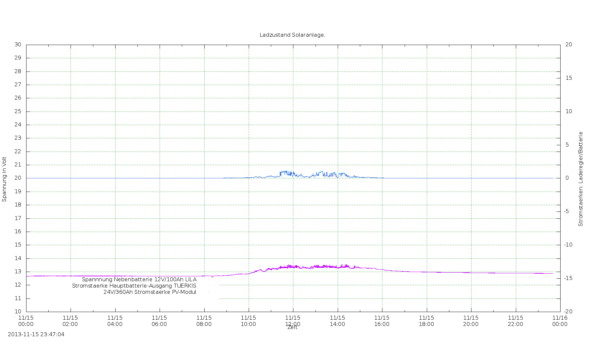Select legend entry 'Spannnung Nebenbatterie 12V/100Ah LILA'

(139, 280)
